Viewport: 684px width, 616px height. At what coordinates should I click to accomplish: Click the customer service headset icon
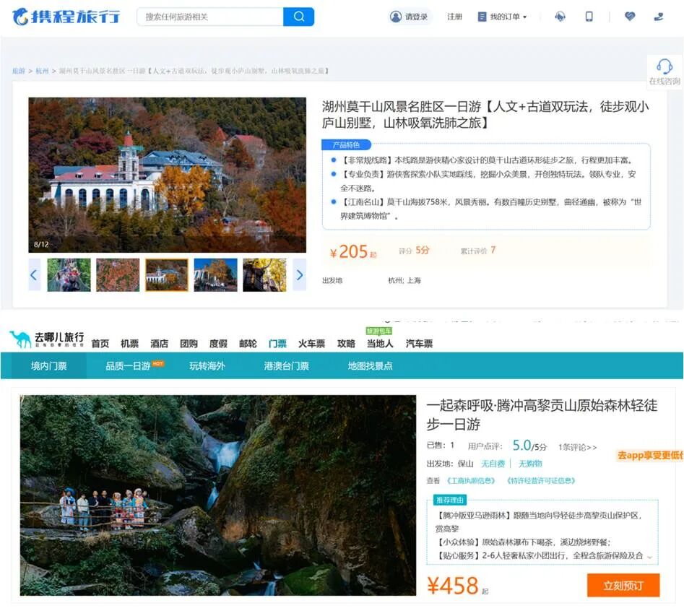coord(560,16)
